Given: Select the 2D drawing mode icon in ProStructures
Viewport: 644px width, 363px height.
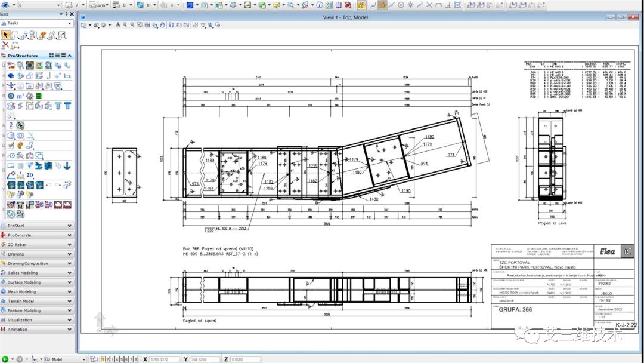Looking at the screenshot, I should pyautogui.click(x=30, y=175).
